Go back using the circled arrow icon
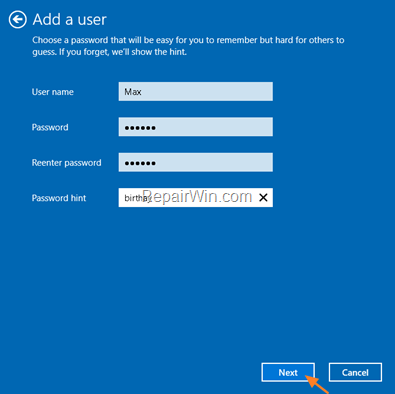 [x=17, y=20]
